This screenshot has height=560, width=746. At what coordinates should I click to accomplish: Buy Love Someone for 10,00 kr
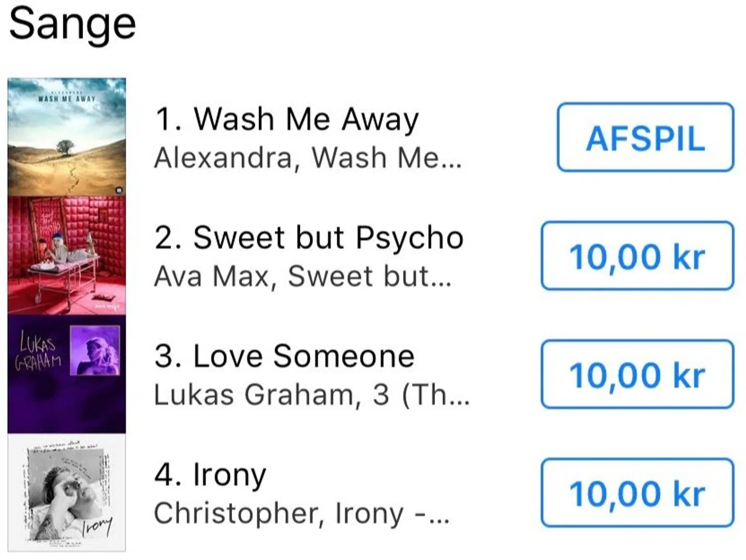click(637, 375)
